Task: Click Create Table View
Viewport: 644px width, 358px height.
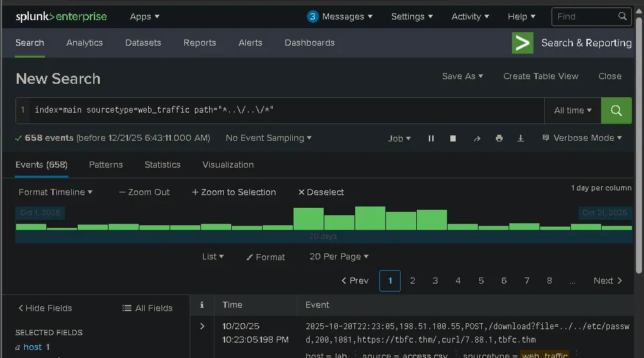Action: pos(540,76)
